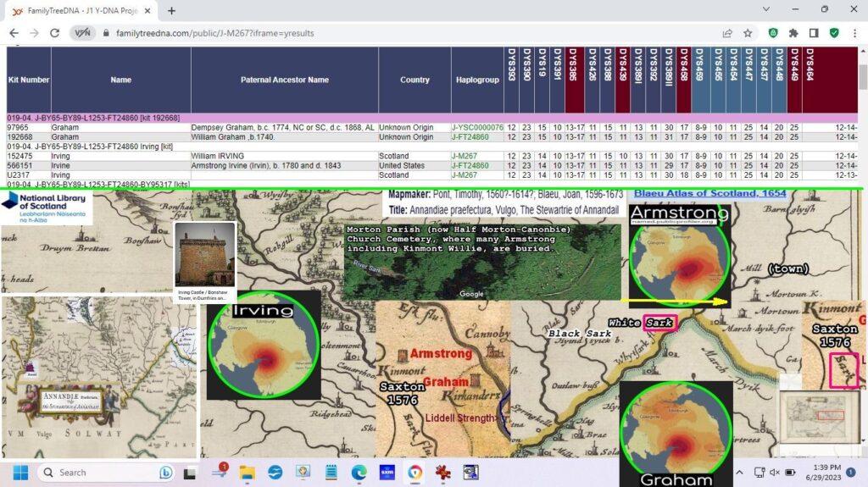Open the tab search chevron
This screenshot has width=868, height=487.
coord(766,9)
